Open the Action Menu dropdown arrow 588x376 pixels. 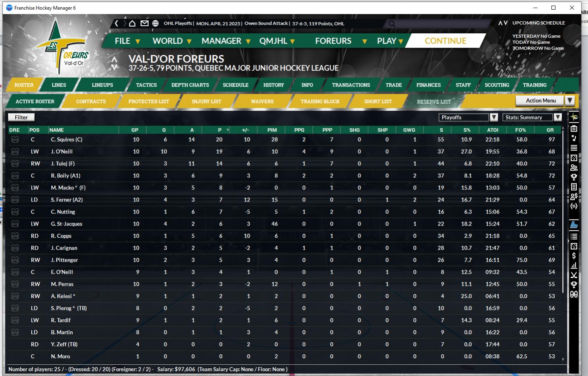coord(570,101)
